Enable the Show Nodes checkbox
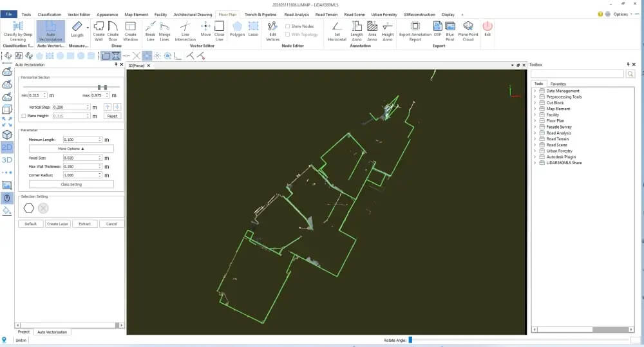644x347 pixels. coord(287,26)
